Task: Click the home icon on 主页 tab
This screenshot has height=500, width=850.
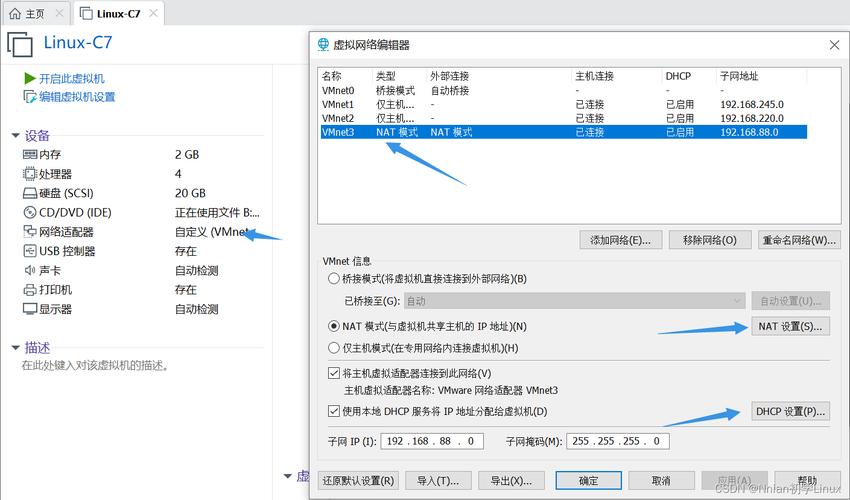Action: tap(15, 14)
